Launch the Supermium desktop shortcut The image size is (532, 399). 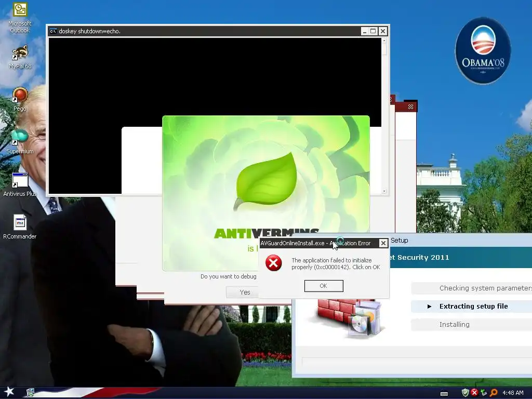click(20, 142)
